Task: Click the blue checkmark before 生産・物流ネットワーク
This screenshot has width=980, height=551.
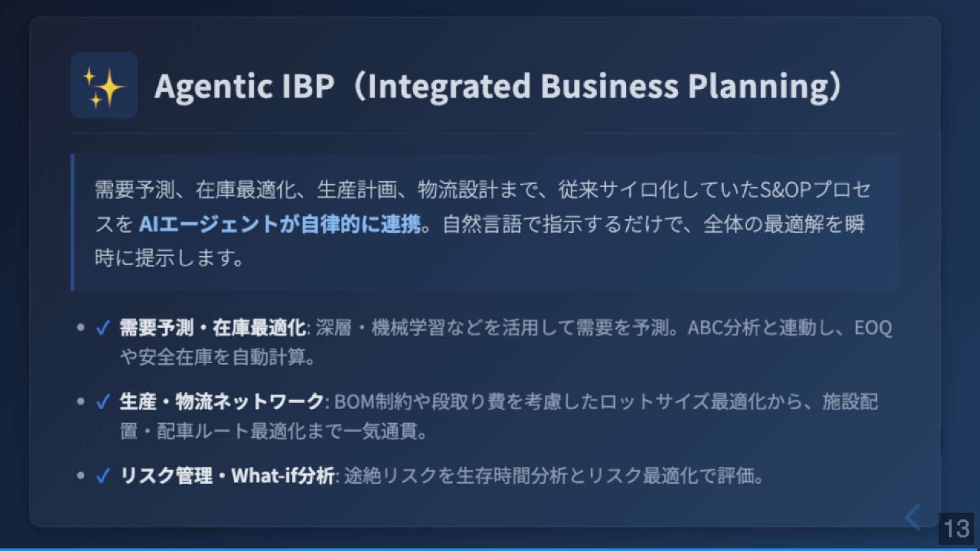Action: [x=103, y=402]
